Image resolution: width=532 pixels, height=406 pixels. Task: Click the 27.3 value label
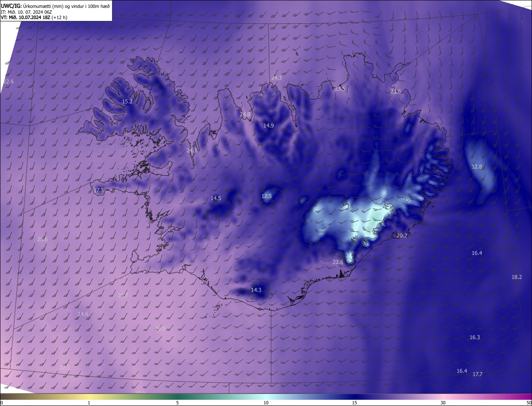64,367
